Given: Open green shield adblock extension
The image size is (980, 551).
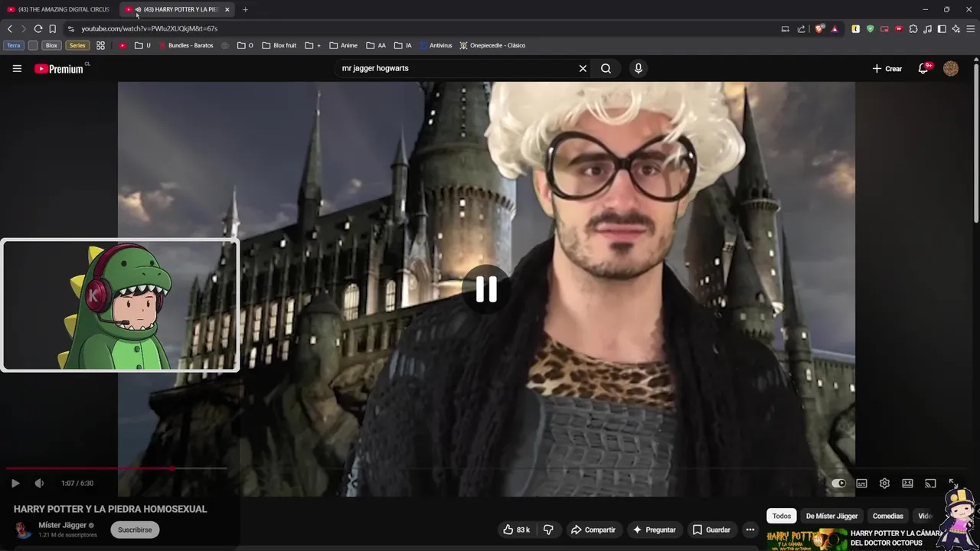Looking at the screenshot, I should (870, 28).
